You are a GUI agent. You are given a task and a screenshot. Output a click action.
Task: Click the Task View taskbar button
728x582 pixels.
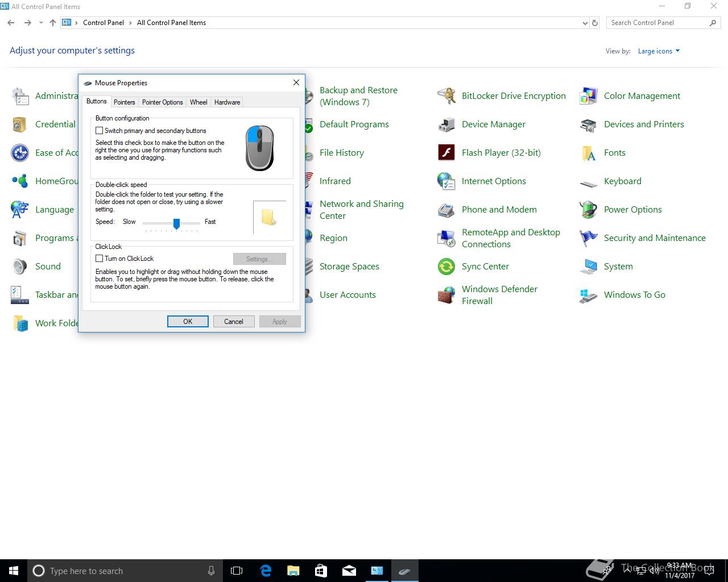tap(237, 571)
